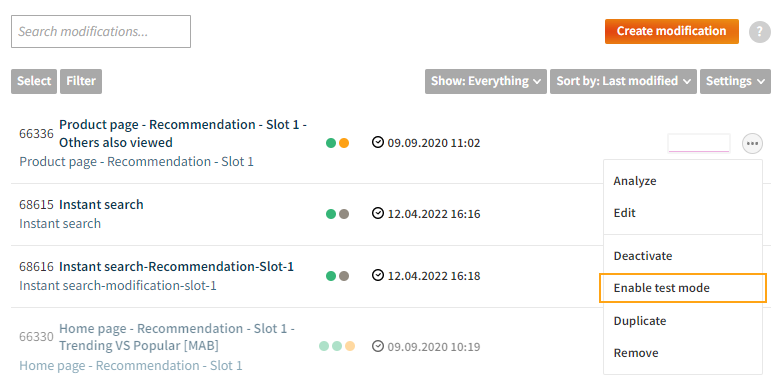Image resolution: width=783 pixels, height=384 pixels.
Task: Click the date 12.04.2022 16:18
Action: (x=434, y=276)
